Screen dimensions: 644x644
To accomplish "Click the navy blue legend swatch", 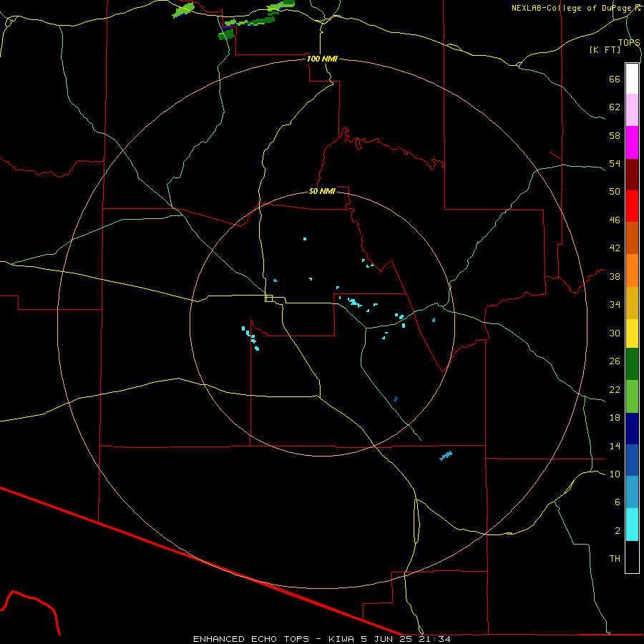I will coord(632,429).
